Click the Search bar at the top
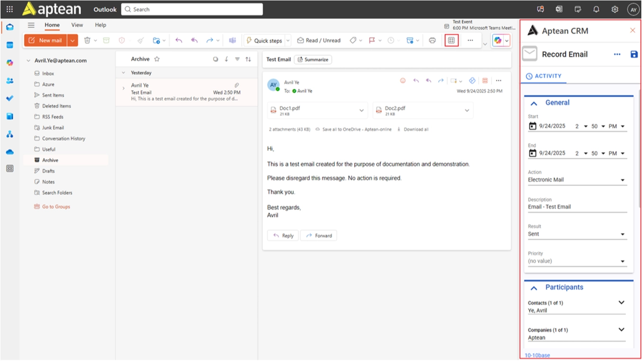 point(191,9)
